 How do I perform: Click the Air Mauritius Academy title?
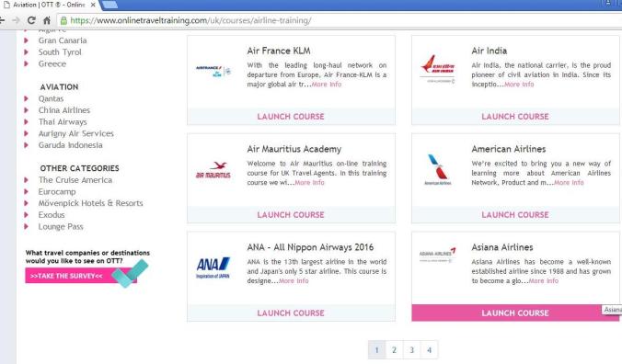294,149
